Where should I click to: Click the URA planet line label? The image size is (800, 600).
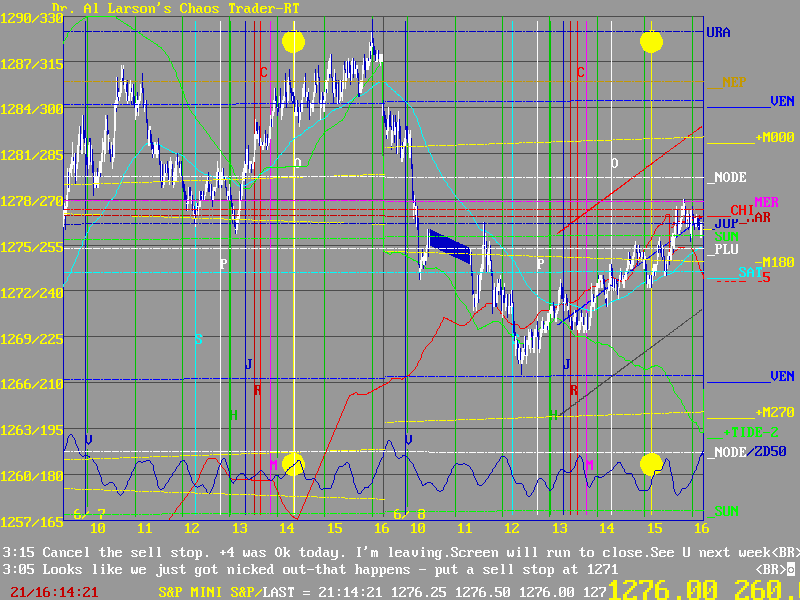tap(718, 33)
